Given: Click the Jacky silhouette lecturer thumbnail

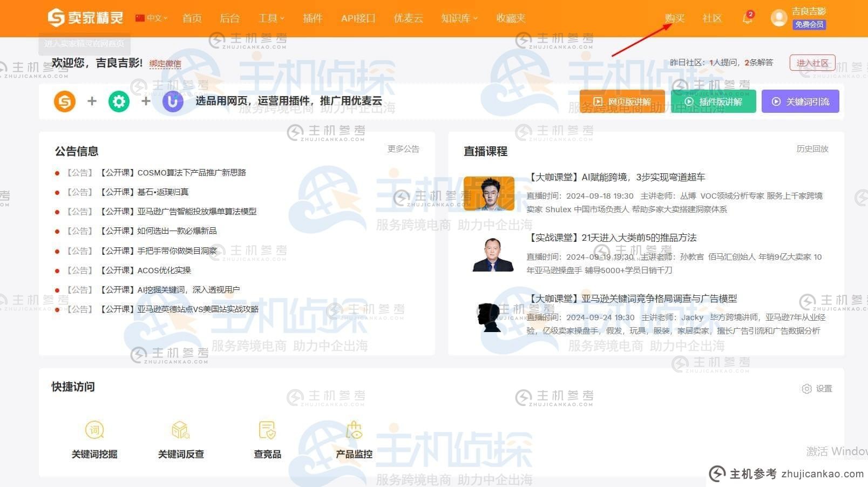Looking at the screenshot, I should [489, 316].
